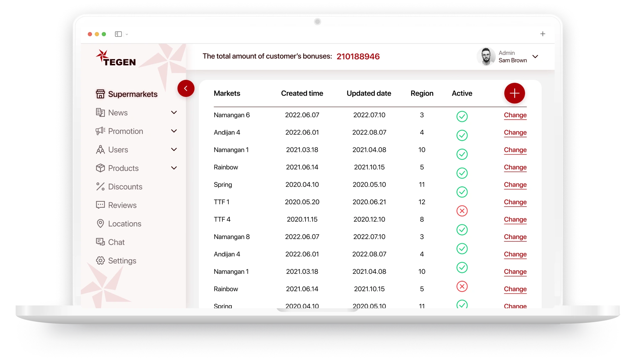
Task: Click region value 12
Action: 422,202
